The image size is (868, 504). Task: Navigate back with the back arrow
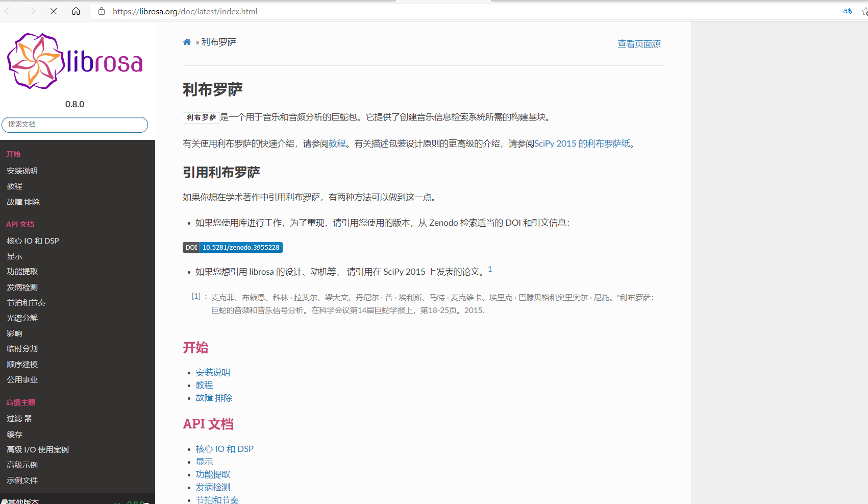(x=9, y=11)
